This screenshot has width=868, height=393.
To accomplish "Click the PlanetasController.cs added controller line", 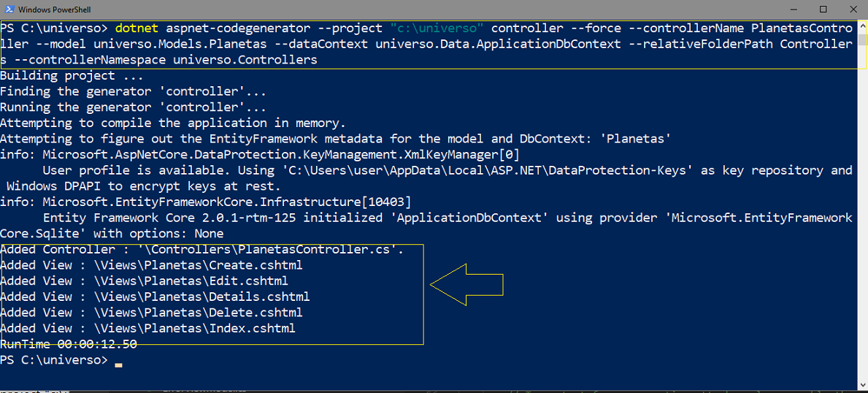I will coord(202,249).
